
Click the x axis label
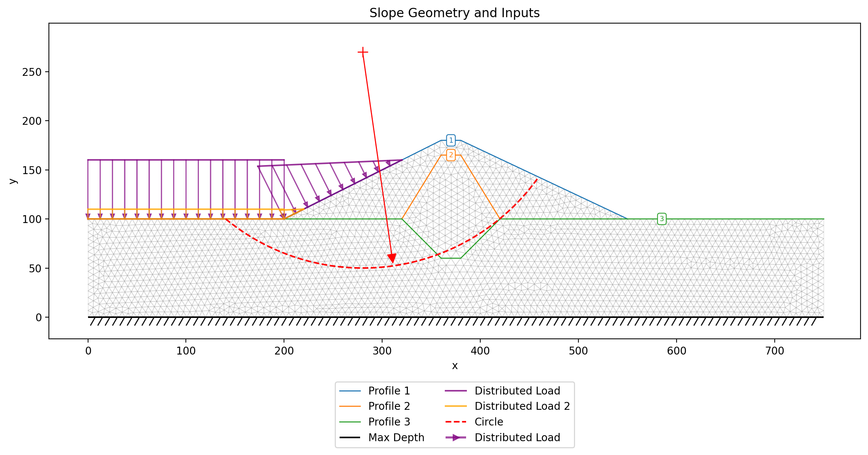455,366
